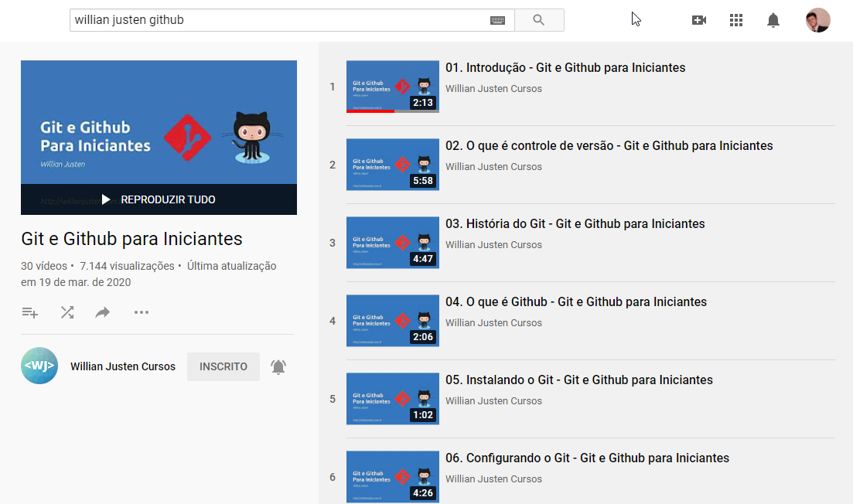Click the thumbnail of video with 2:06 duration
This screenshot has width=853, height=504.
tap(393, 321)
